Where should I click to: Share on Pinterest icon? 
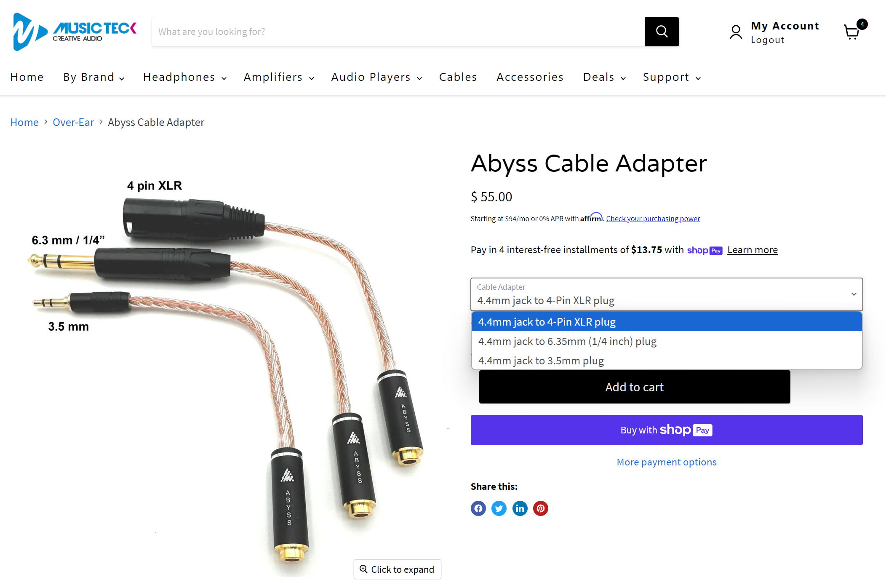click(541, 508)
